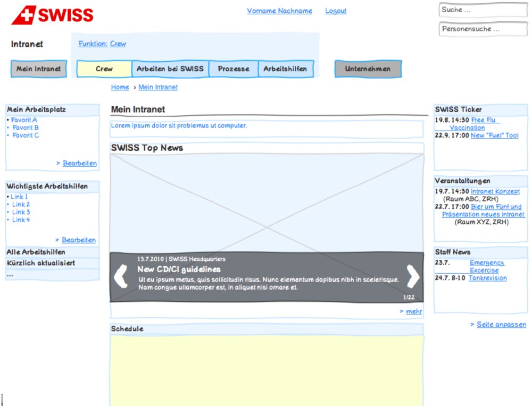Switch to the Arbeitshilfen tab
The height and width of the screenshot is (406, 532).
tap(285, 69)
